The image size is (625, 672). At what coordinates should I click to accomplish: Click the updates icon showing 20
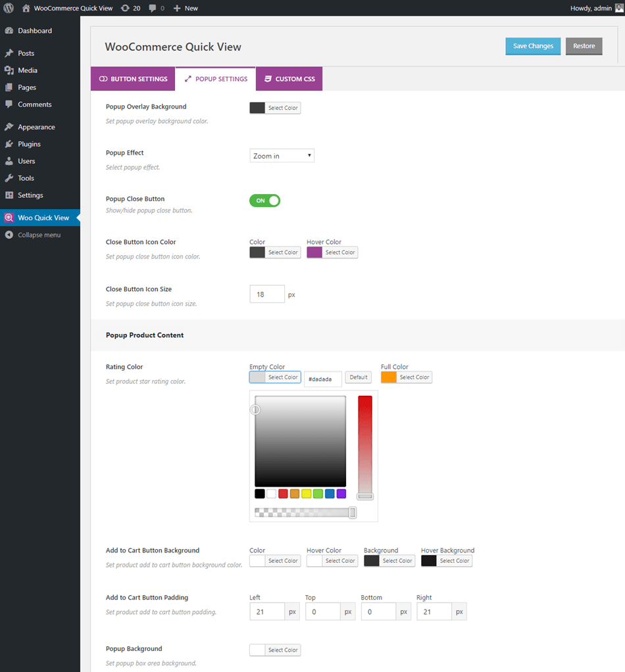125,8
